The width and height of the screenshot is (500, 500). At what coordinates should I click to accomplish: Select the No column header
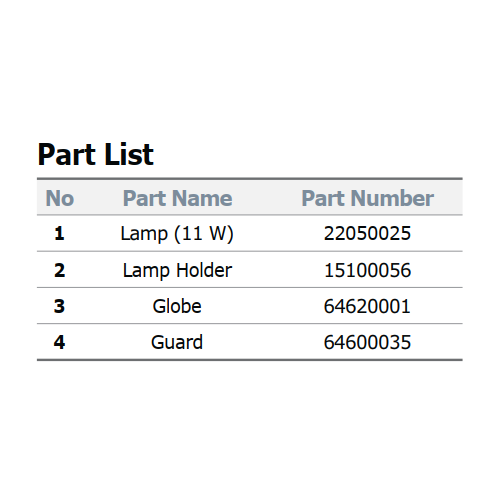pos(60,198)
